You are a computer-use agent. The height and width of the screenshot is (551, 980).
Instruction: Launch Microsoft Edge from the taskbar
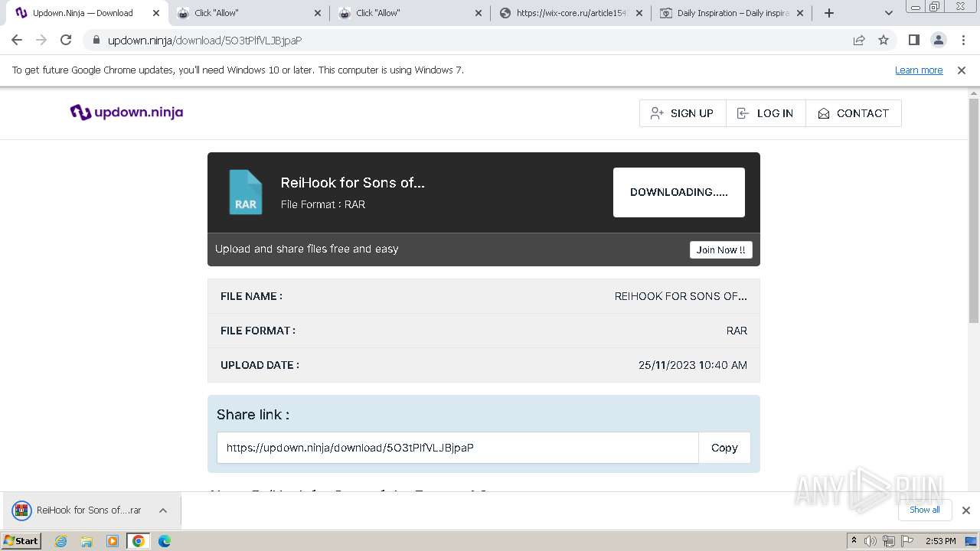tap(165, 541)
